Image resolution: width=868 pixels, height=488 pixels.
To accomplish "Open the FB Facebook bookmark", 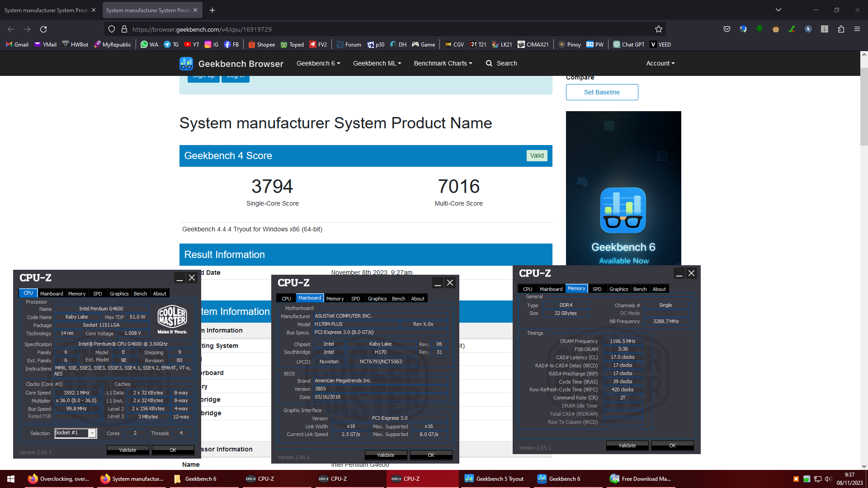I will coord(231,45).
